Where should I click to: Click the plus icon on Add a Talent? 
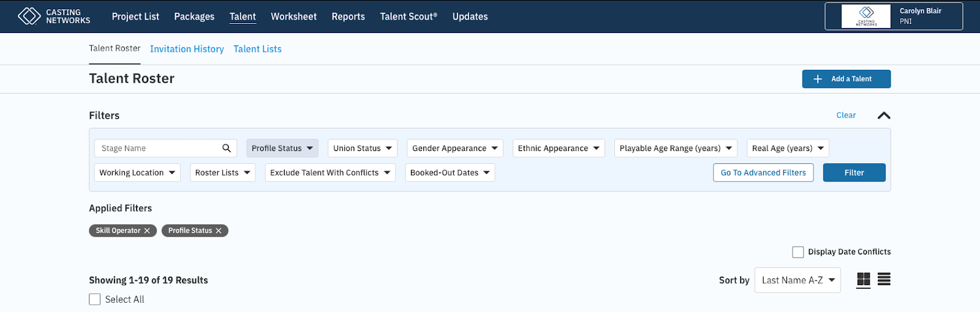pos(818,79)
